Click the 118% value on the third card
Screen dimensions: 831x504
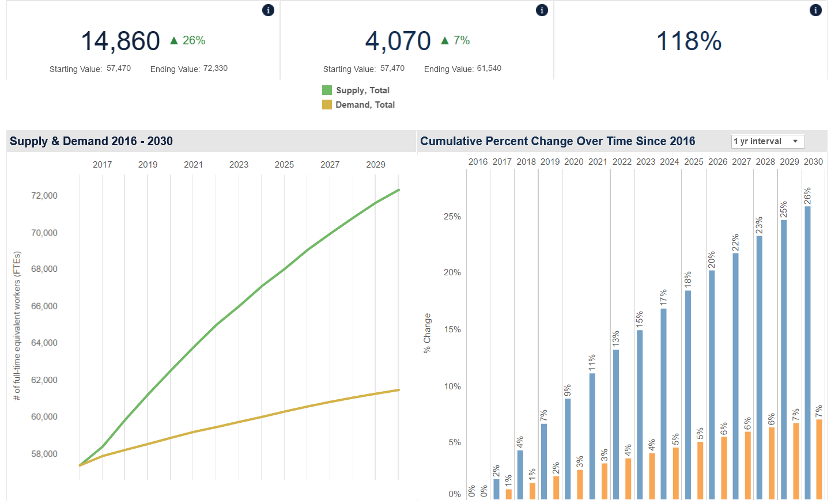click(688, 40)
